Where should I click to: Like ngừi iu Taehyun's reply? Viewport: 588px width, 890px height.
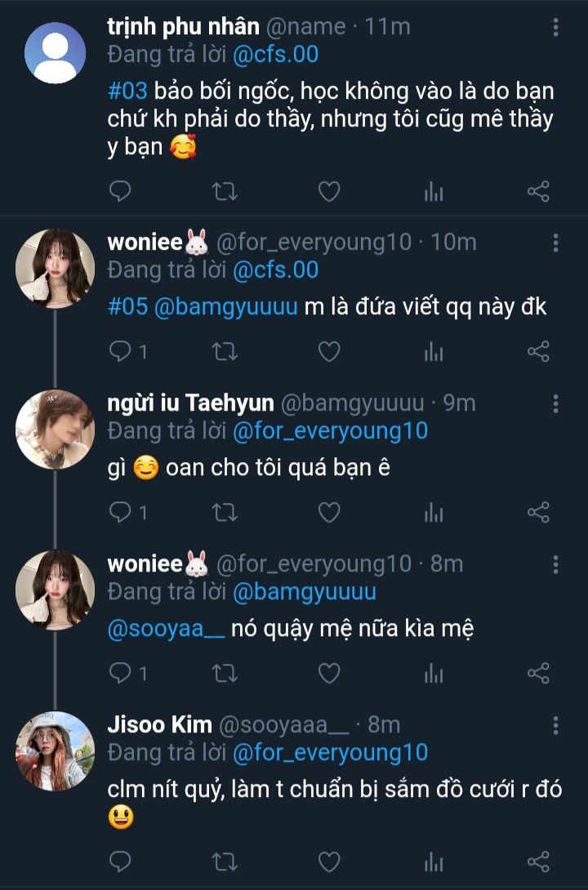328,513
